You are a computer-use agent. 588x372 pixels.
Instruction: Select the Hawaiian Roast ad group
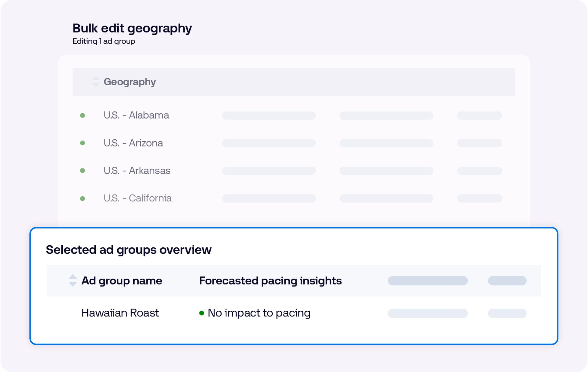point(120,313)
